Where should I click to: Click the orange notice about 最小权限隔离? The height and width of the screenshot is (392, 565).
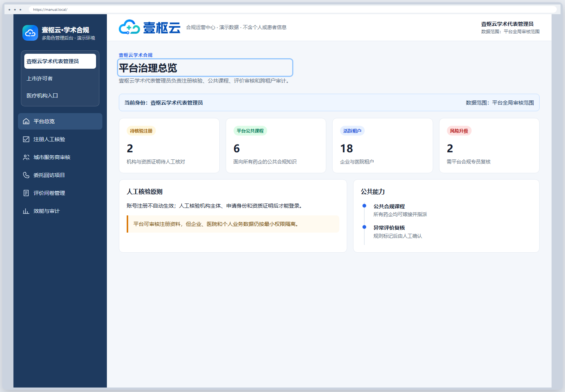click(233, 224)
